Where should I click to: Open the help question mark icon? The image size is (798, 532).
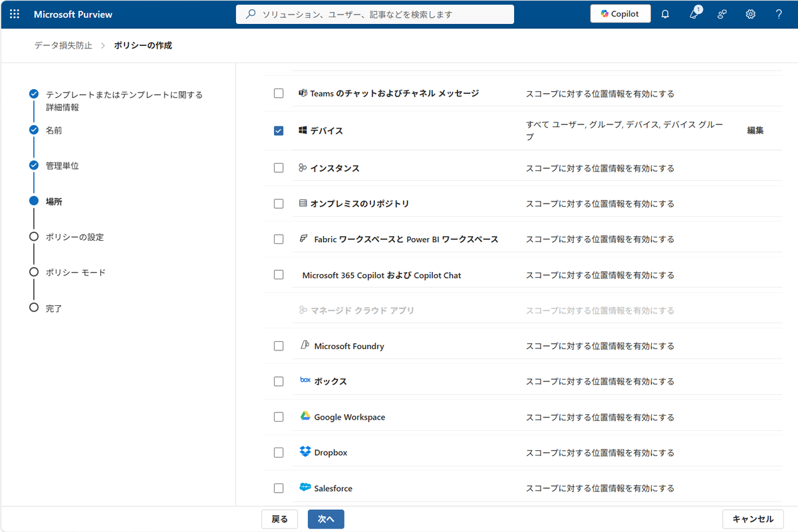[779, 14]
